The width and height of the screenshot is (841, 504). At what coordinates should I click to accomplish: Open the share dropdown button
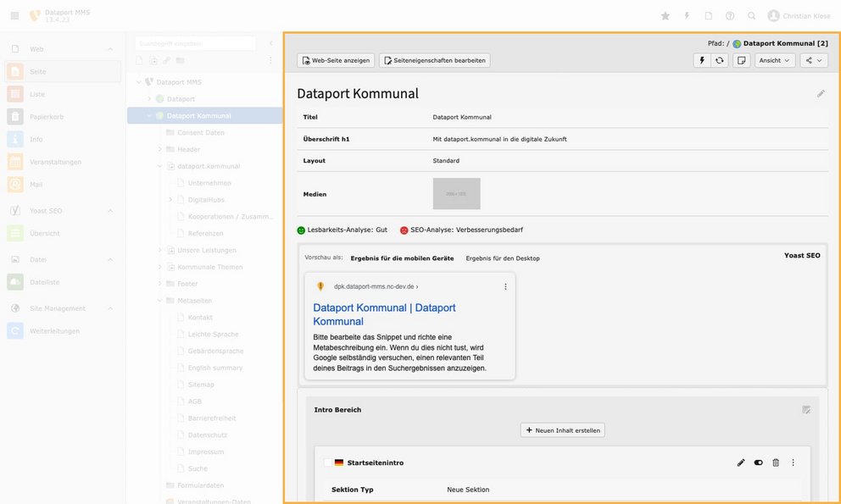click(x=814, y=60)
